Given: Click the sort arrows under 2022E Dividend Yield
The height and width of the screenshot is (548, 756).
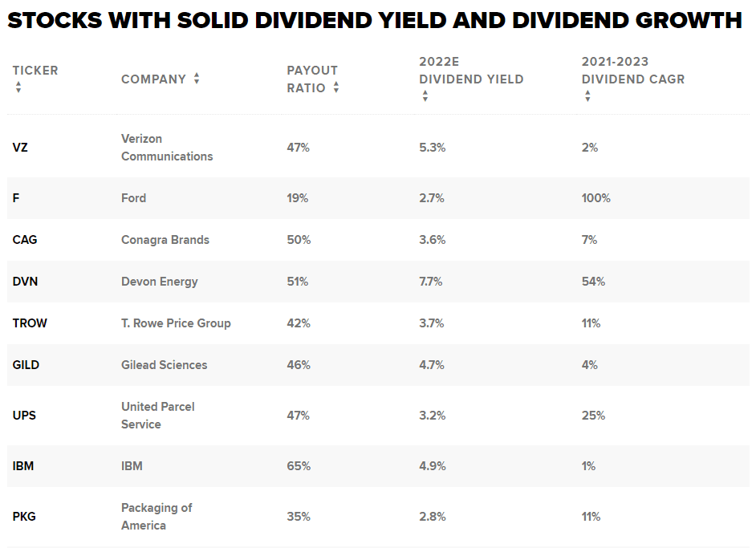Looking at the screenshot, I should [x=425, y=96].
